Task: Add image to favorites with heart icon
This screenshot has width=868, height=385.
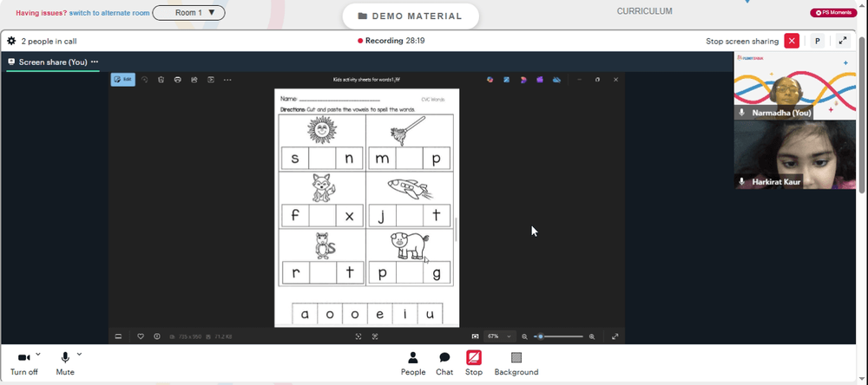Action: (x=141, y=336)
